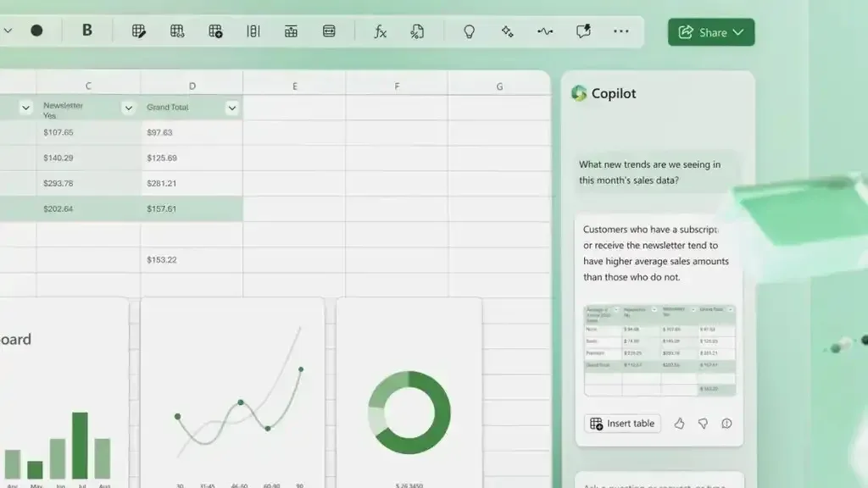868x488 pixels.
Task: Select the cell showing $125.69
Action: point(192,158)
